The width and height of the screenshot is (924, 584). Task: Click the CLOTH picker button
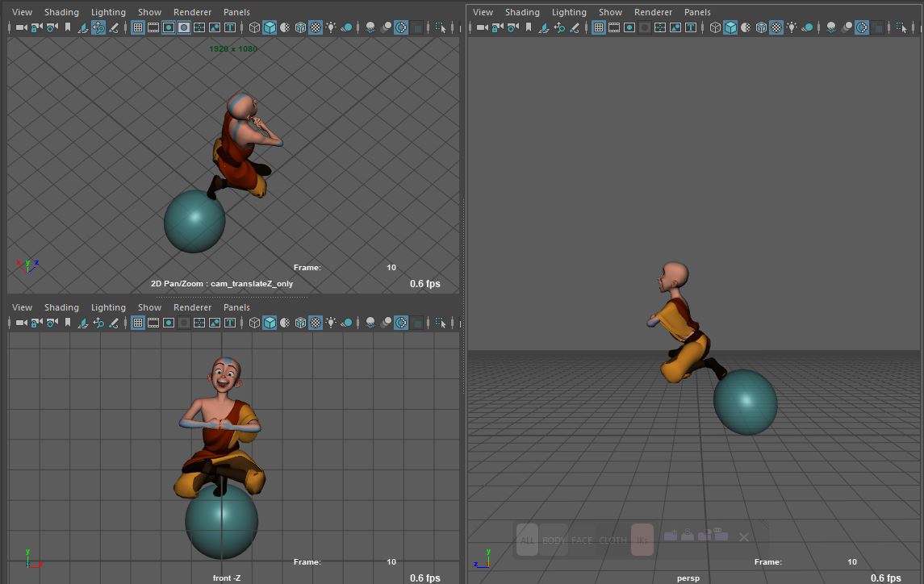613,540
